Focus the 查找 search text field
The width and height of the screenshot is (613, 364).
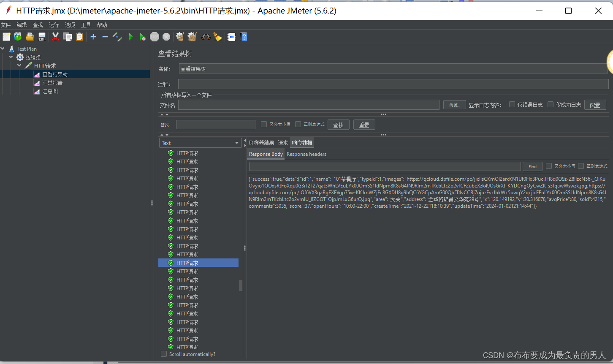coord(216,125)
